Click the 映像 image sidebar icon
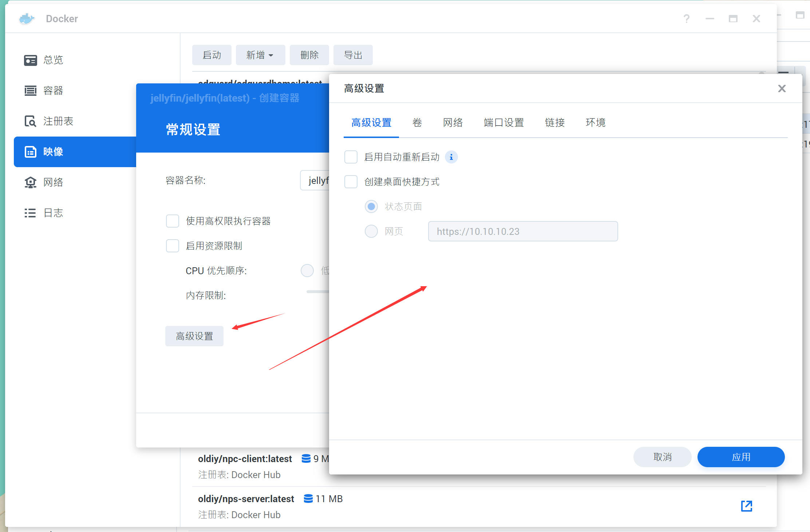 click(x=31, y=152)
